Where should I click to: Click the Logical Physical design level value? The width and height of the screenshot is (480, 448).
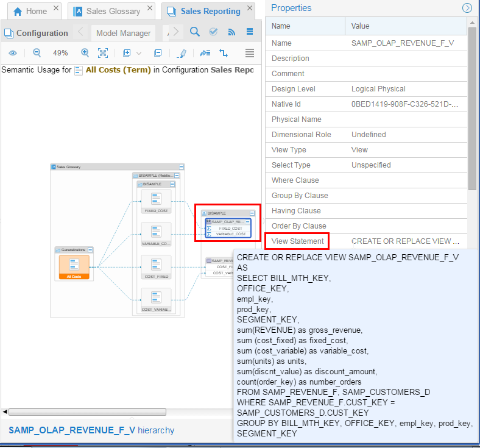coord(378,89)
